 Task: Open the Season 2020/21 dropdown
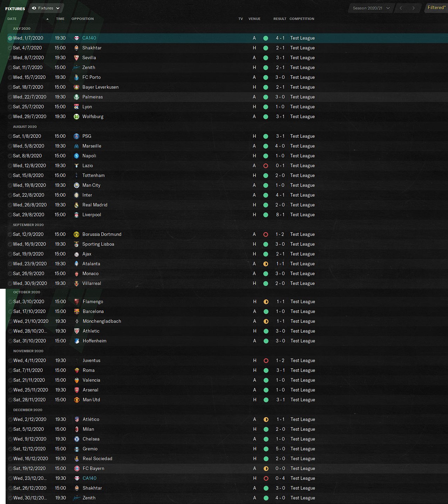tap(371, 8)
